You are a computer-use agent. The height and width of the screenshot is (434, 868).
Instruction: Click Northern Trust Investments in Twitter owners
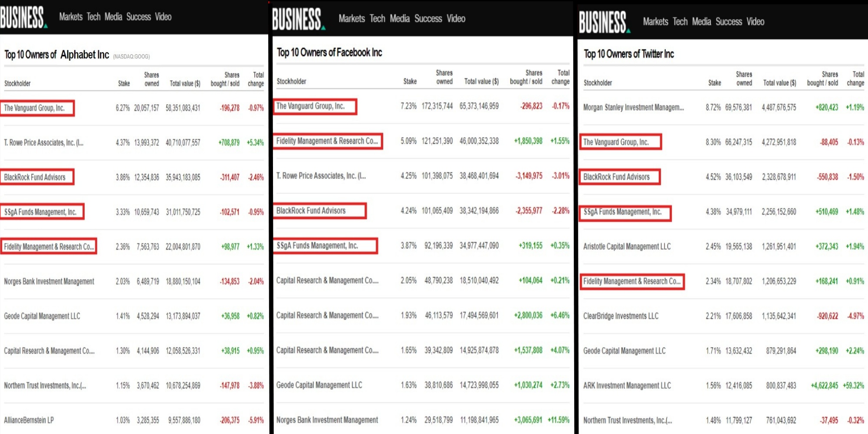point(628,421)
